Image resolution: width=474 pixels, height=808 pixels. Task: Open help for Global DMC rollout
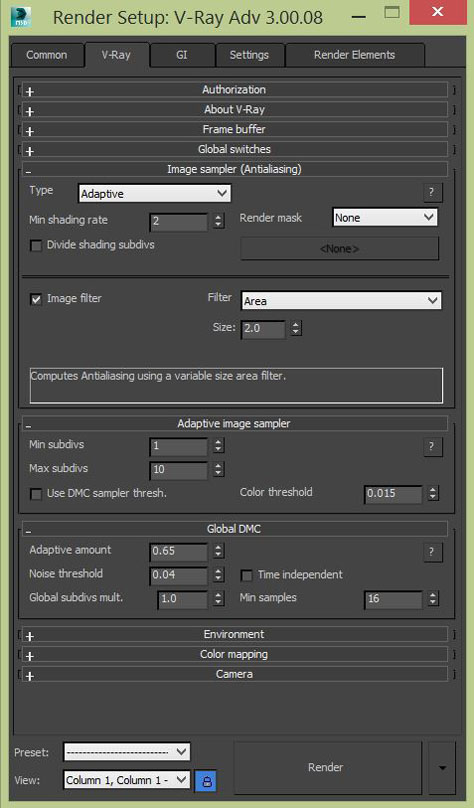tap(432, 552)
